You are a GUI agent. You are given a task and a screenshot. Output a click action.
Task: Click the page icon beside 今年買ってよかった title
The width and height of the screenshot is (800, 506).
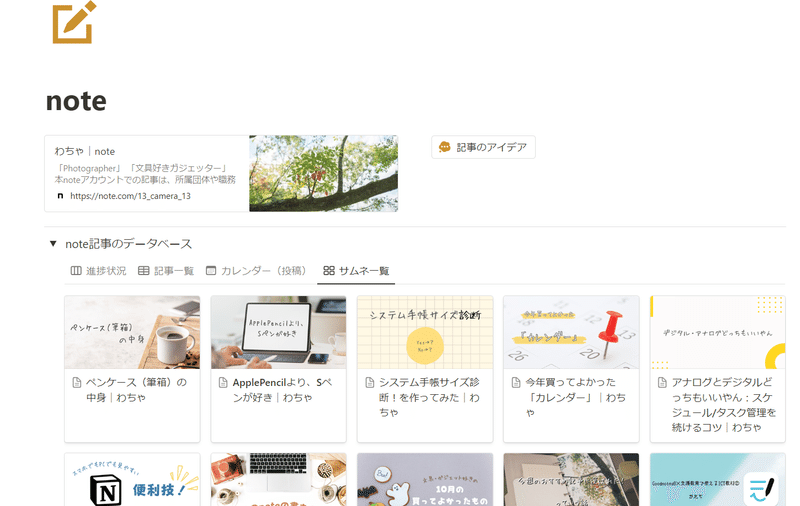(x=516, y=383)
